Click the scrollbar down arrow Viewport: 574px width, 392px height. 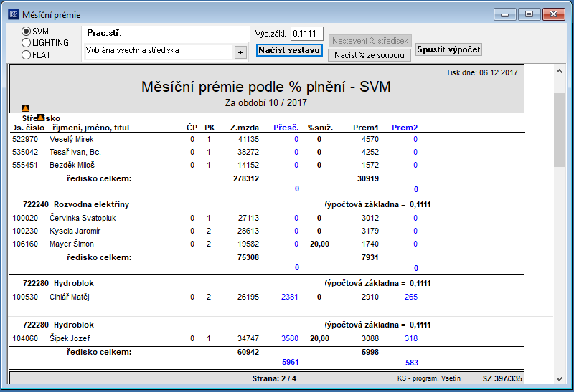(559, 379)
